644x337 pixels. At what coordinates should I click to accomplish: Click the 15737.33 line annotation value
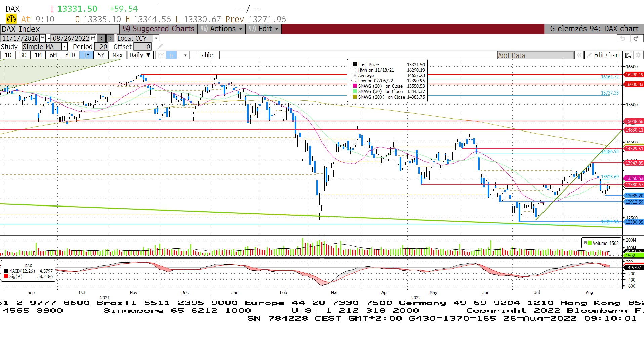point(610,93)
